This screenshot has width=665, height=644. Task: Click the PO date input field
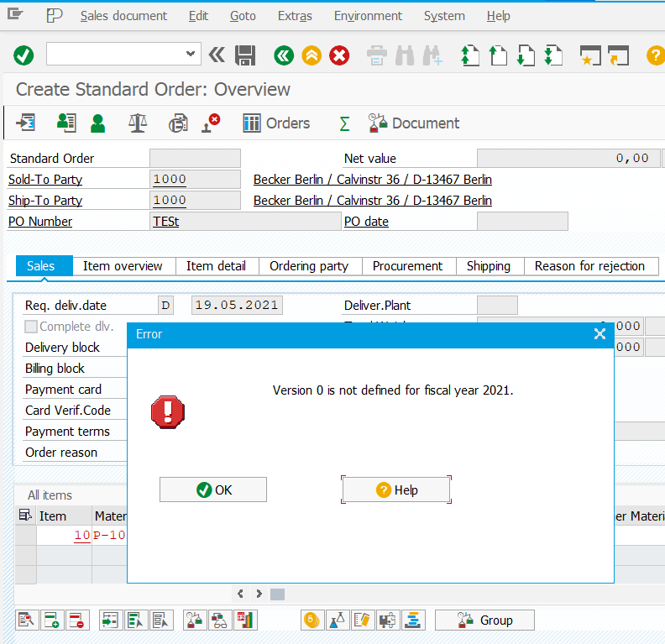(522, 222)
